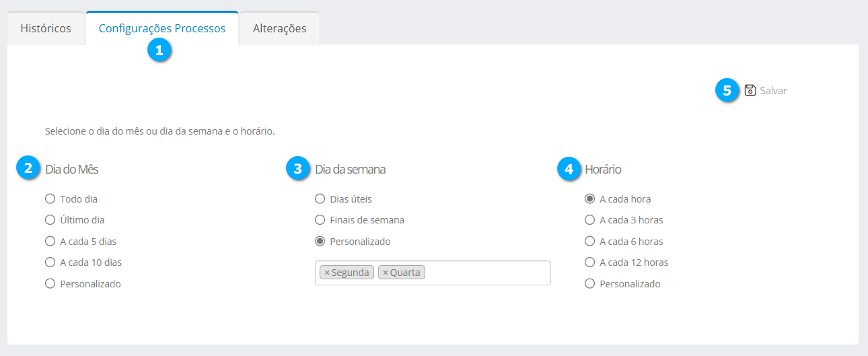868x356 pixels.
Task: Select Personalizado under Dia do Mês
Action: [x=50, y=284]
